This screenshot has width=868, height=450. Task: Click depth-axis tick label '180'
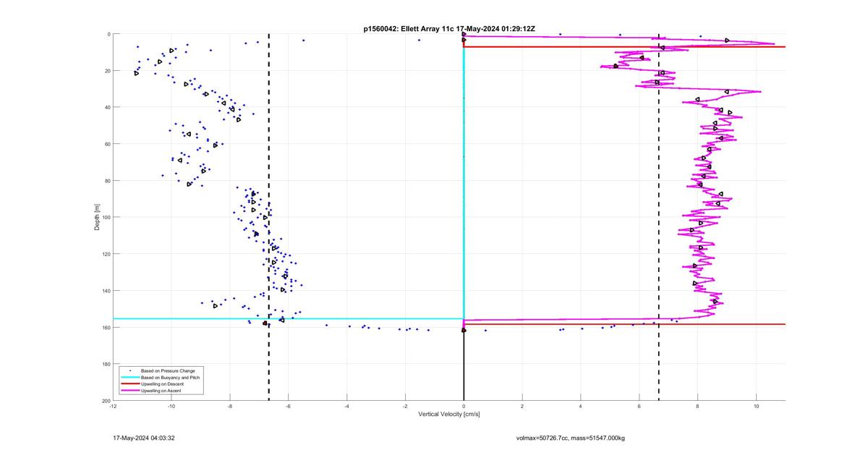[106, 364]
